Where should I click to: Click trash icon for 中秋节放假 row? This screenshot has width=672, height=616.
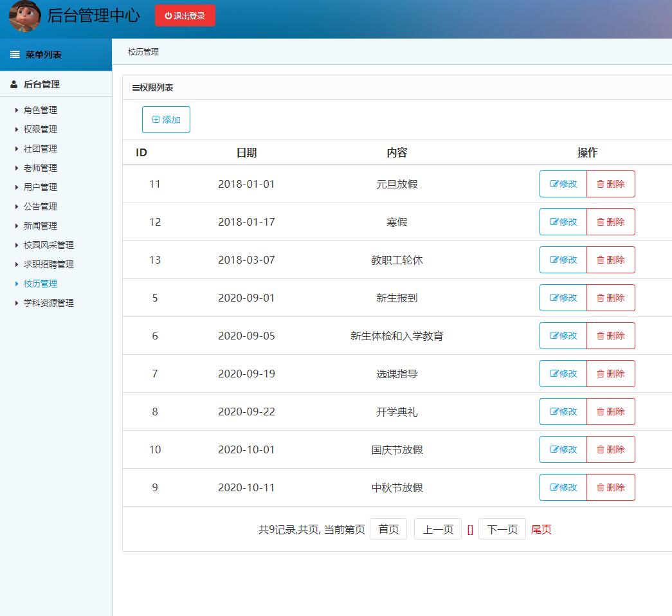pos(601,487)
